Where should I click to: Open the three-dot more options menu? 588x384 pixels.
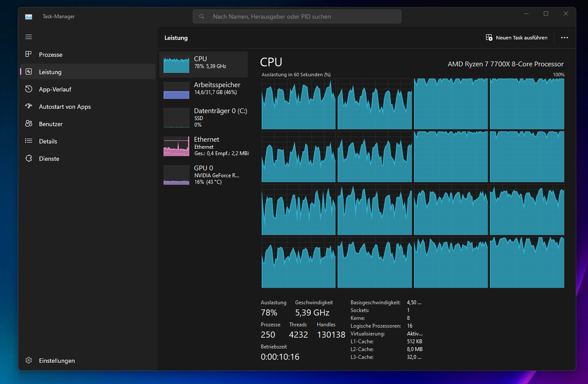click(x=564, y=38)
